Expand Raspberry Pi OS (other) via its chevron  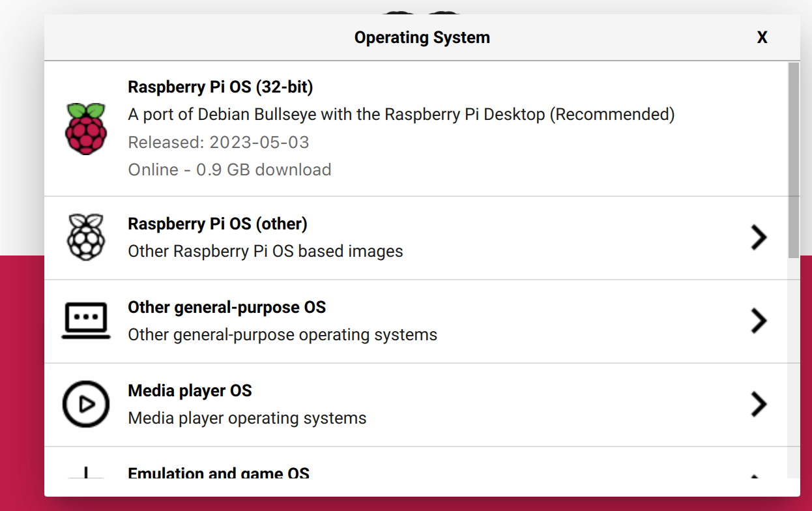click(758, 237)
